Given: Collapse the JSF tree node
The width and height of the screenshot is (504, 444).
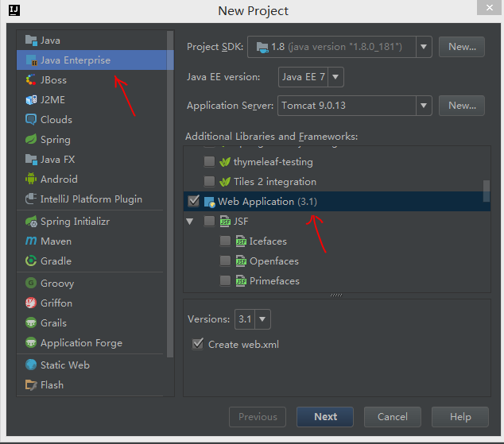Looking at the screenshot, I should coord(190,222).
